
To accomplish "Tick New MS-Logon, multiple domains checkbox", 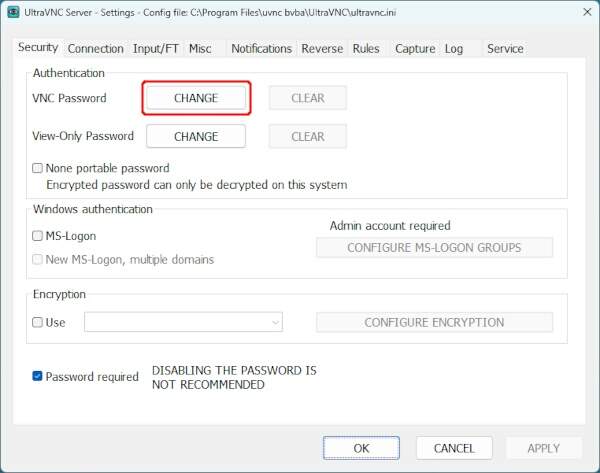I will coord(37,259).
